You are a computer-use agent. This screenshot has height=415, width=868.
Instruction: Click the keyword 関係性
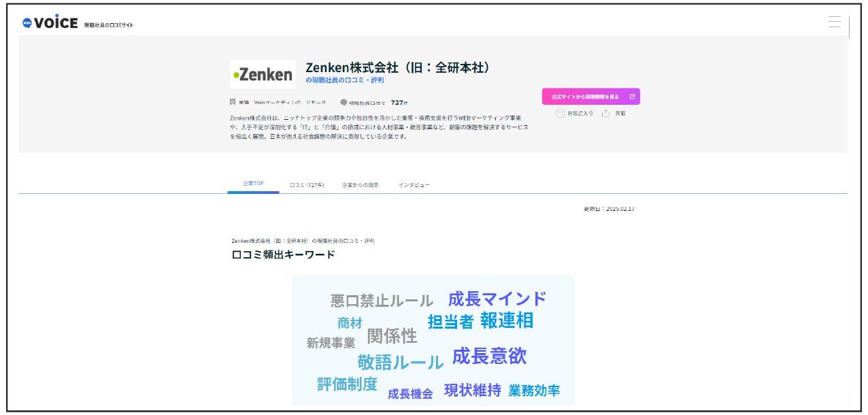(393, 336)
